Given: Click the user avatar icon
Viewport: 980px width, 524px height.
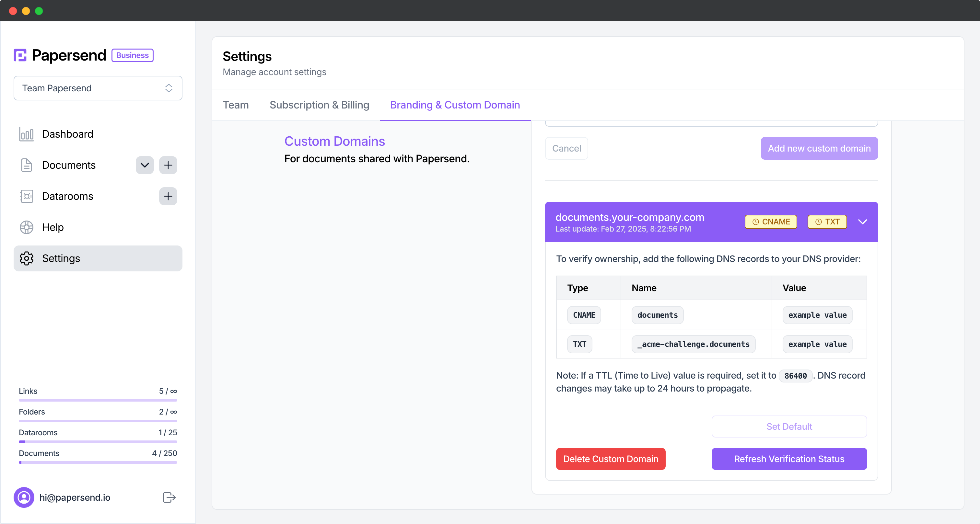Looking at the screenshot, I should [x=24, y=497].
